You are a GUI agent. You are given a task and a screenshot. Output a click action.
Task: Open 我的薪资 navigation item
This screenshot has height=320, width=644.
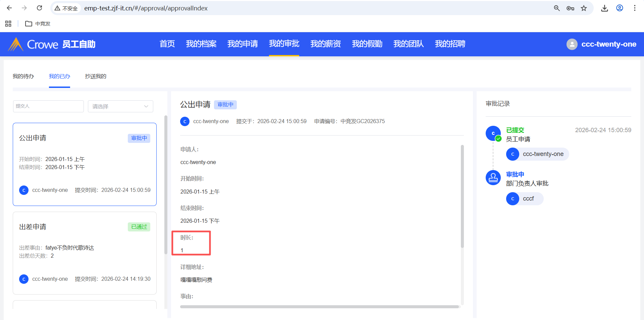click(326, 44)
